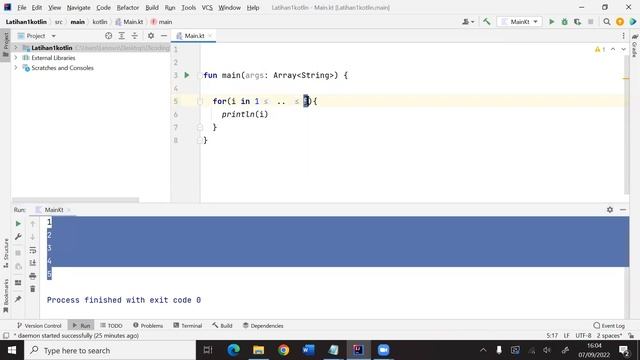Open Microsoft Edge from taskbar

click(233, 350)
